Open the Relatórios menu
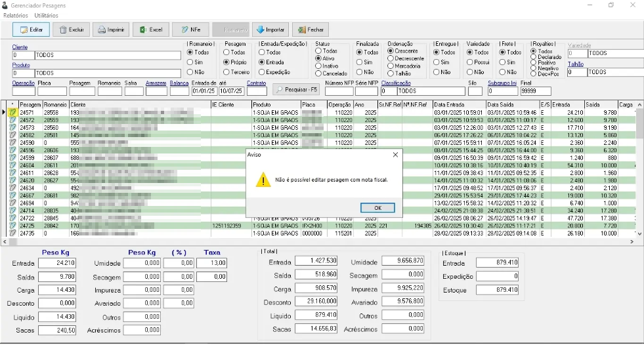Screen dimensions: 644x345 point(16,16)
